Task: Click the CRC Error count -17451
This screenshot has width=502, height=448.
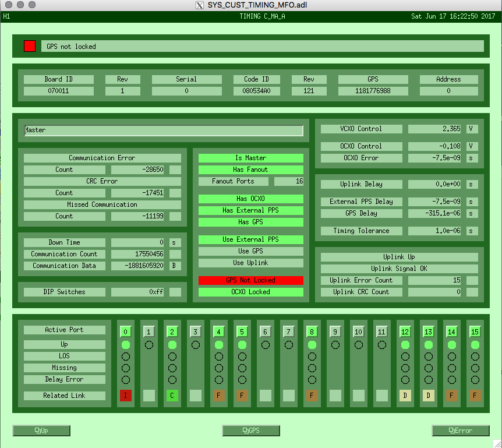Action: tap(137, 193)
